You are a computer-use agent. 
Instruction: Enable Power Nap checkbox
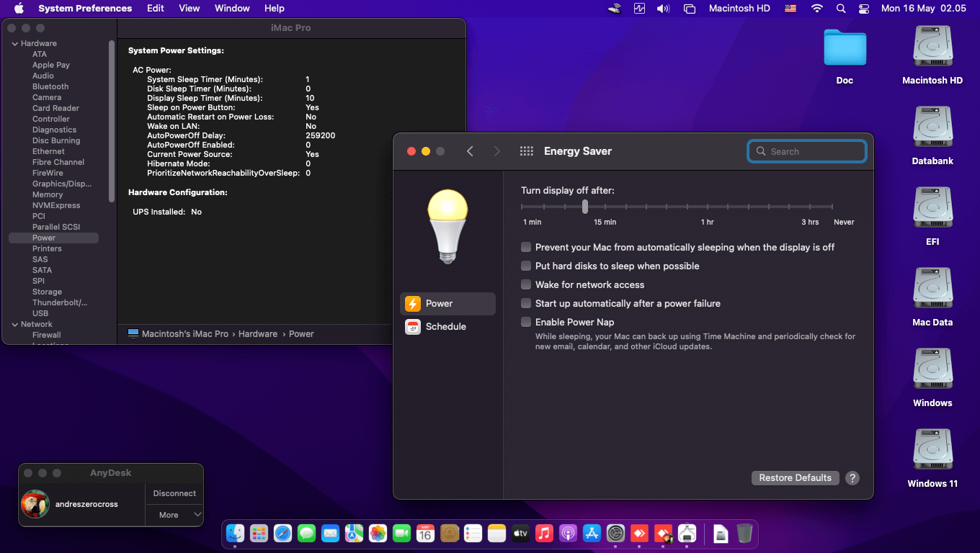(x=526, y=323)
